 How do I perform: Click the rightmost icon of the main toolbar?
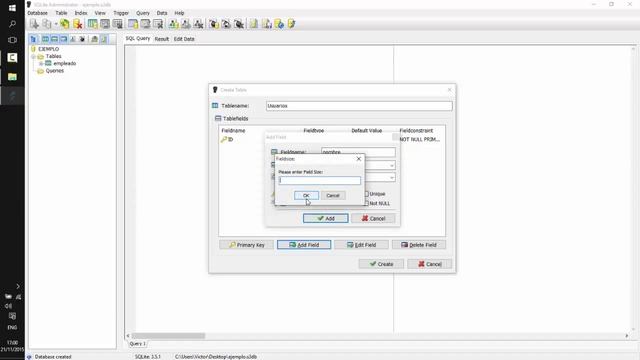tap(291, 24)
